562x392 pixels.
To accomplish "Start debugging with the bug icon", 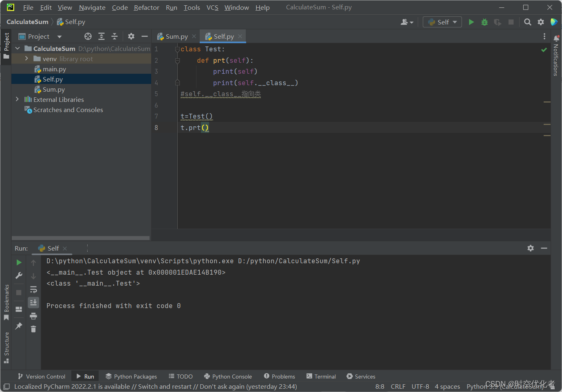I will [485, 22].
